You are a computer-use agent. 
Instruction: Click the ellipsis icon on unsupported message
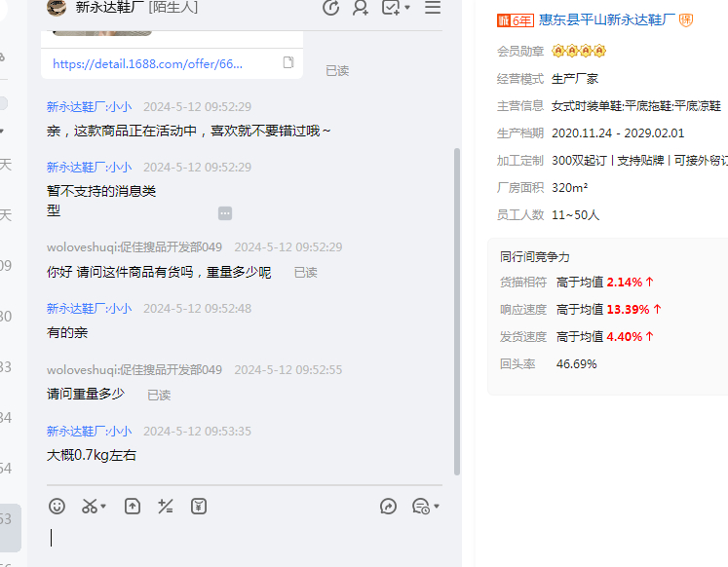click(225, 213)
